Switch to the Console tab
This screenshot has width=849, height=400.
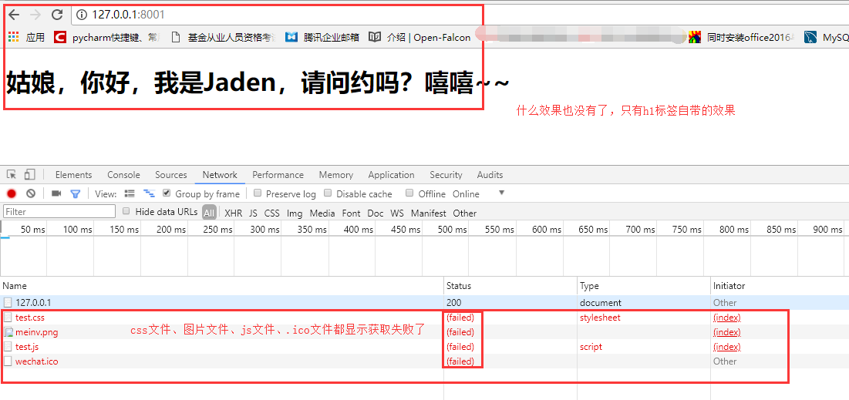(123, 175)
